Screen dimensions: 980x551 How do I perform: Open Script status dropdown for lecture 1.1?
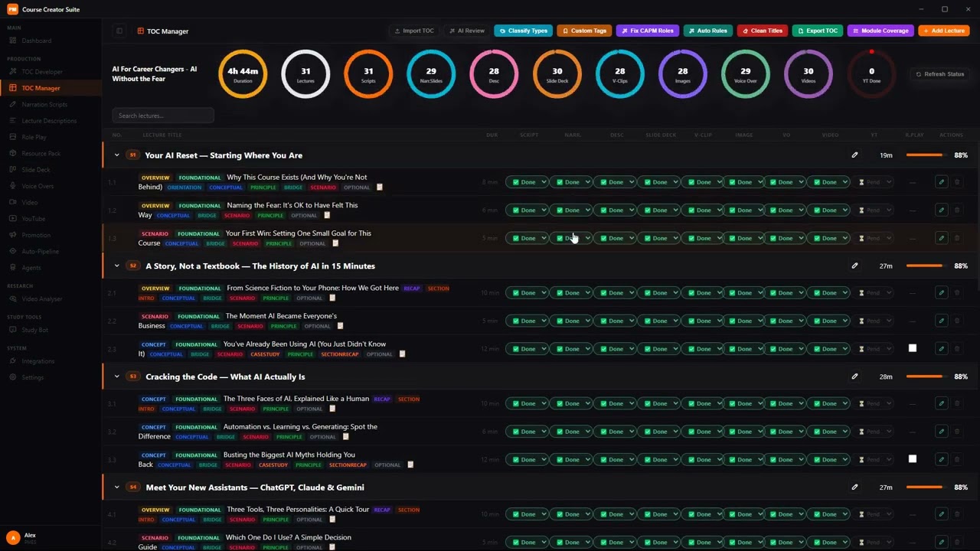pyautogui.click(x=527, y=182)
